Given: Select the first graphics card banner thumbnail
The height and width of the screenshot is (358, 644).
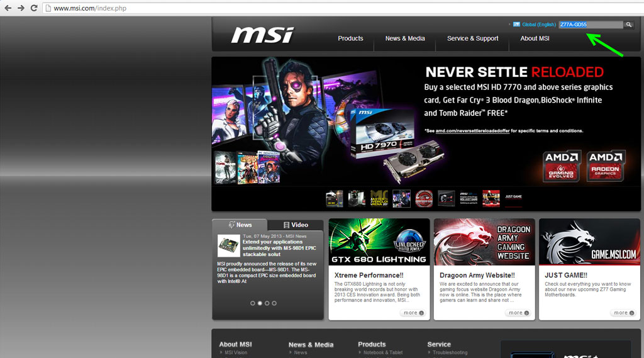Looking at the screenshot, I should coord(335,199).
